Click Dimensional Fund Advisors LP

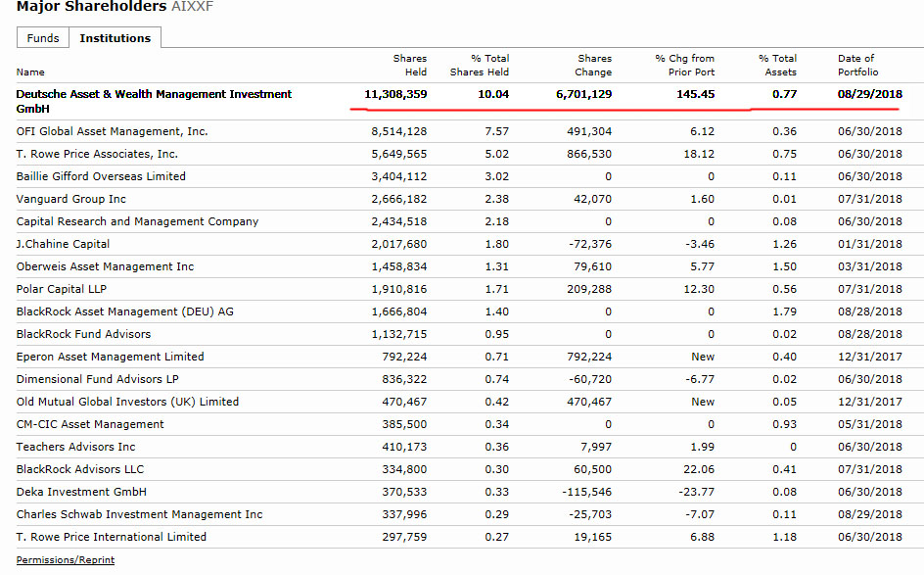click(x=97, y=379)
